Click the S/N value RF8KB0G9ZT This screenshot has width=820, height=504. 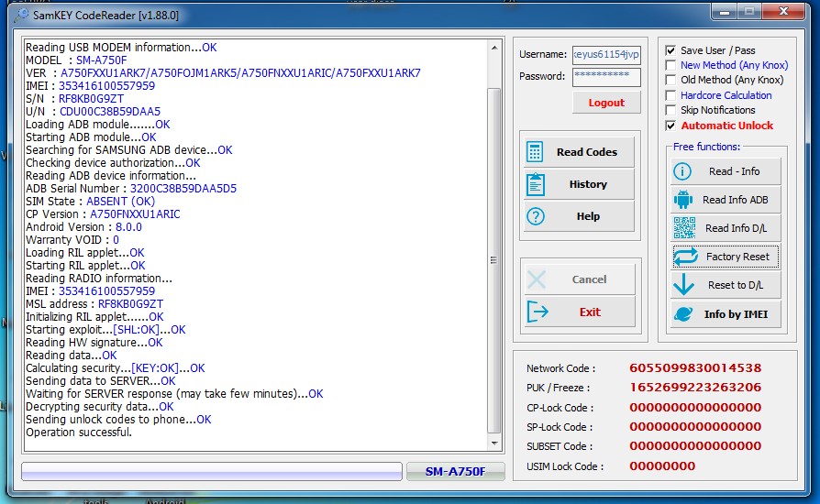coord(91,98)
